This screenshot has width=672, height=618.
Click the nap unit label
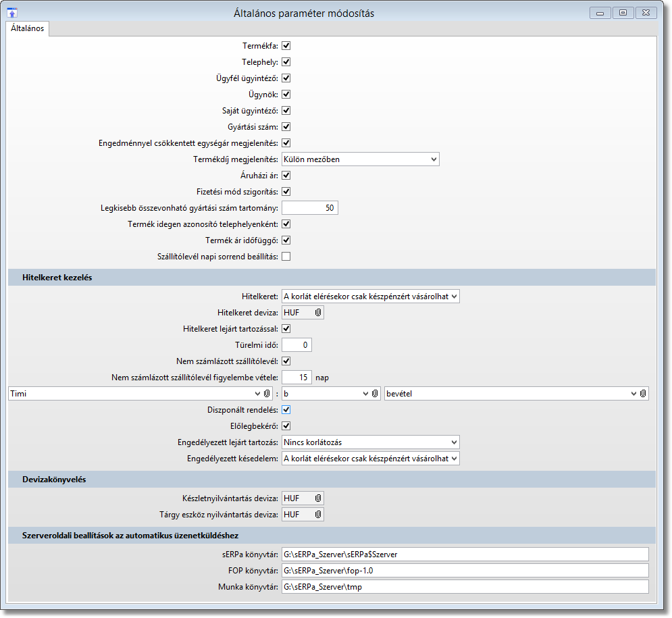pyautogui.click(x=322, y=378)
